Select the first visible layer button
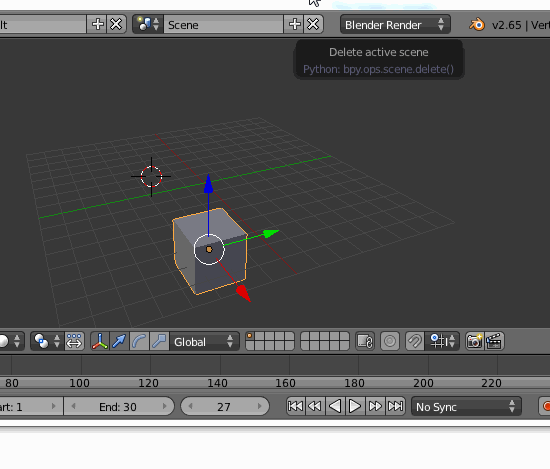 250,336
